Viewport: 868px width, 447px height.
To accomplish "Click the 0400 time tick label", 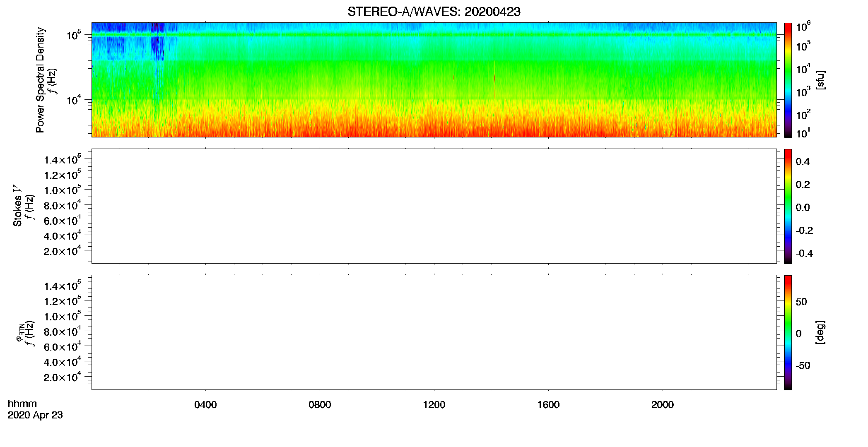I will [x=205, y=405].
